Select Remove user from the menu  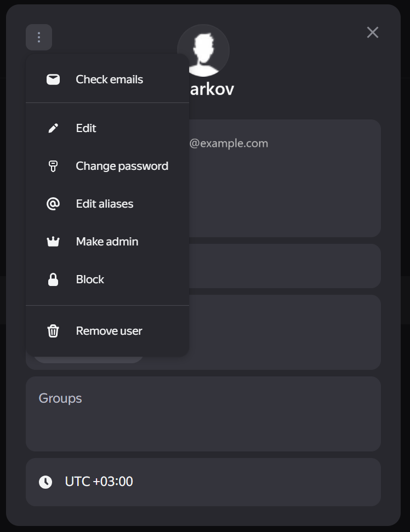[x=109, y=331]
